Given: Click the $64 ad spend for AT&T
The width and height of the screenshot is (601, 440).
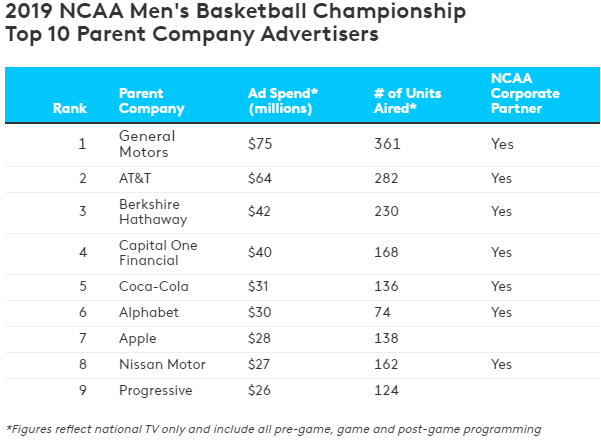Looking at the screenshot, I should [260, 178].
